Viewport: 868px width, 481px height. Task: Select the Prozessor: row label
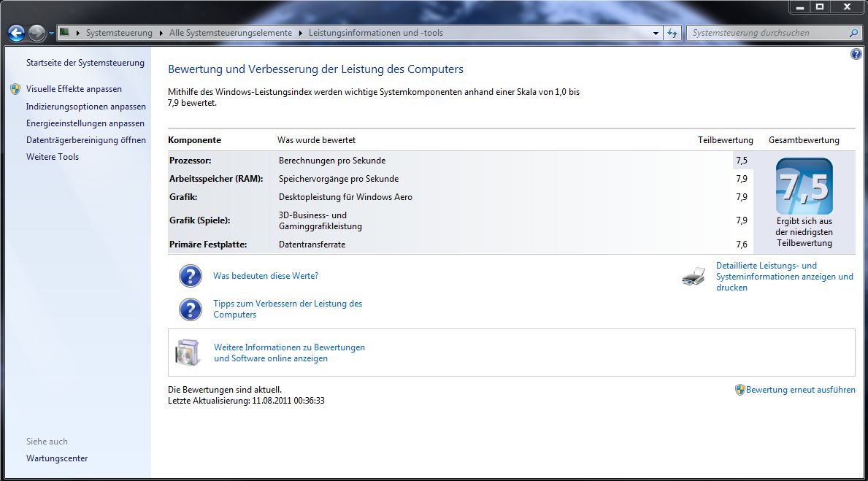point(191,161)
